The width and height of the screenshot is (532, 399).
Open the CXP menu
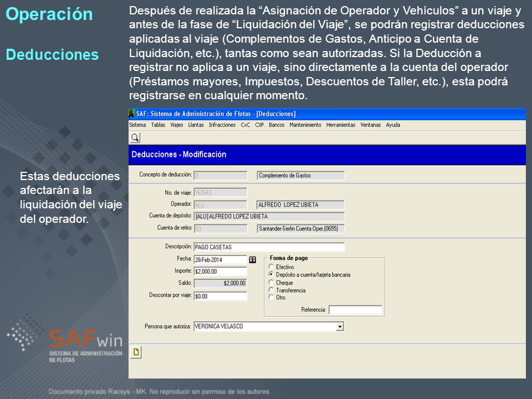[259, 125]
